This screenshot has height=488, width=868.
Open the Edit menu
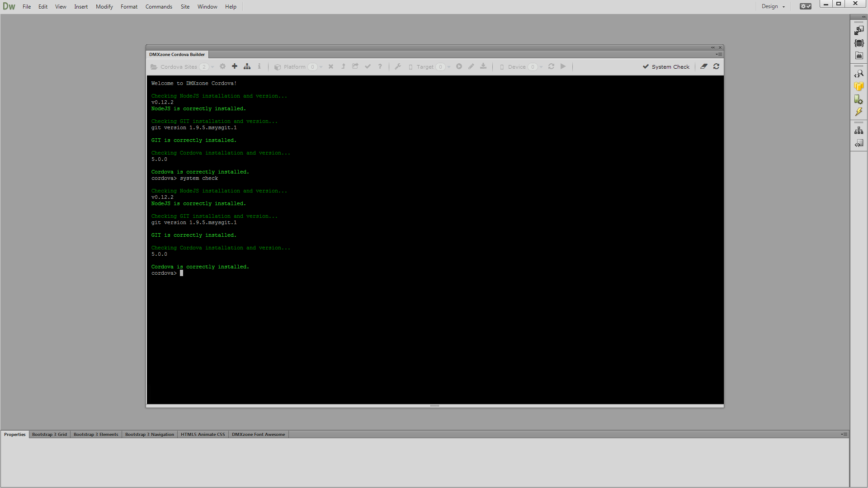(43, 6)
